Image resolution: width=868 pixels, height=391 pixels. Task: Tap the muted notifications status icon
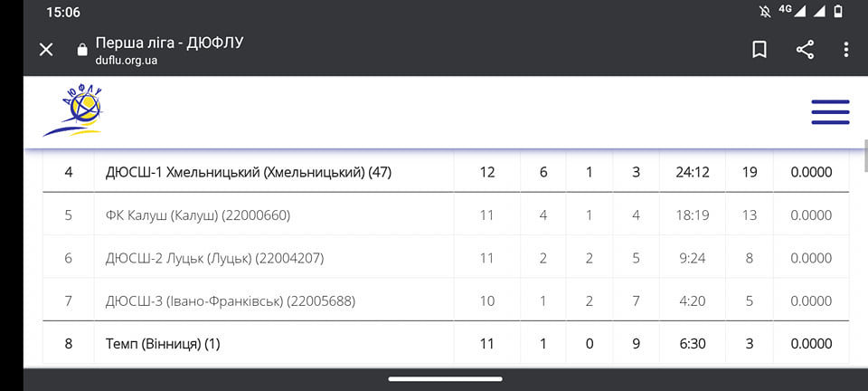point(763,12)
